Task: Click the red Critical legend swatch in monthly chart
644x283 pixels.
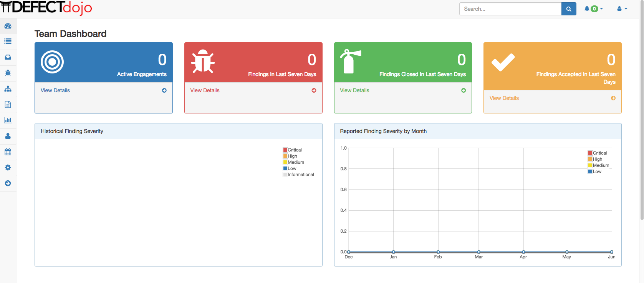Action: coord(590,153)
